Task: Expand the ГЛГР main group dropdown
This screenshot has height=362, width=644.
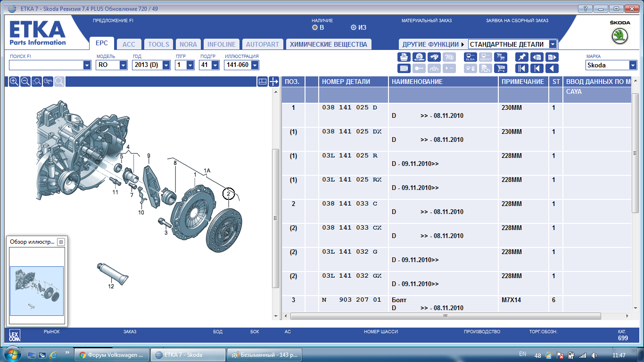Action: point(190,66)
